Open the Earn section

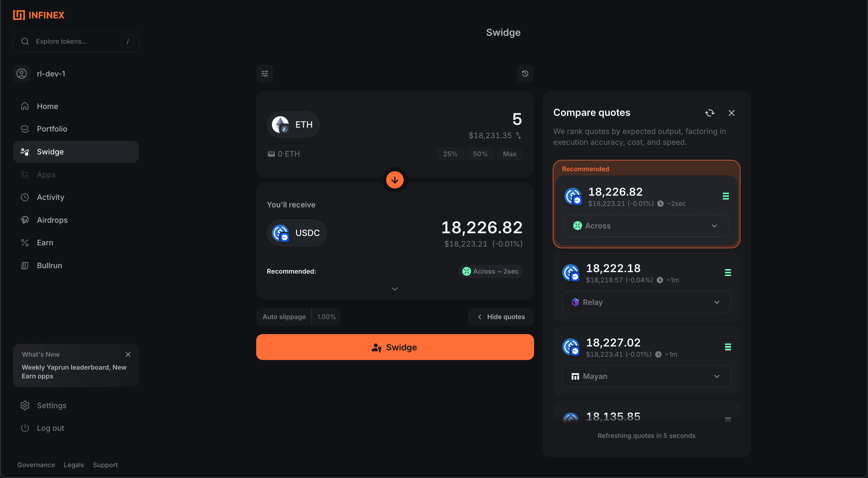coord(45,242)
